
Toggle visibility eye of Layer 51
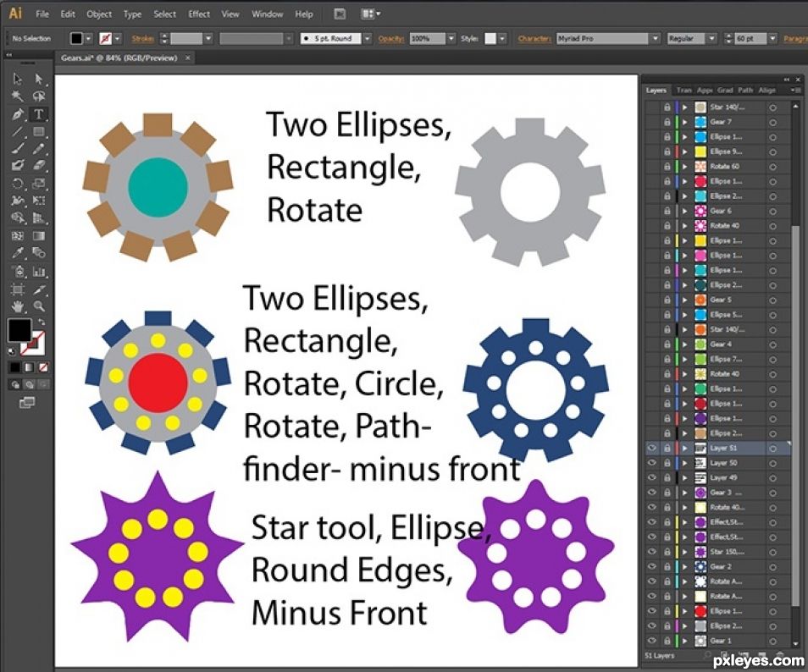coord(652,449)
